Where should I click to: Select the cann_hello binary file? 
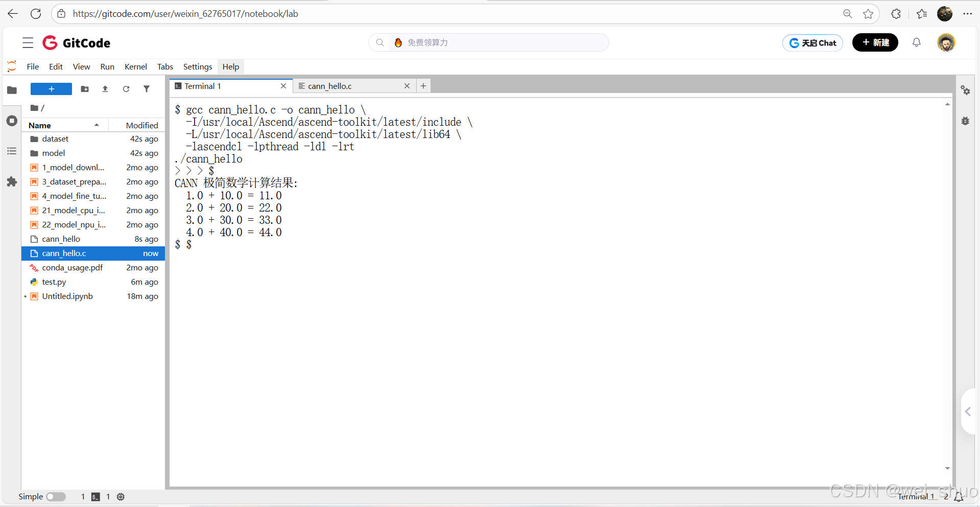93,239
